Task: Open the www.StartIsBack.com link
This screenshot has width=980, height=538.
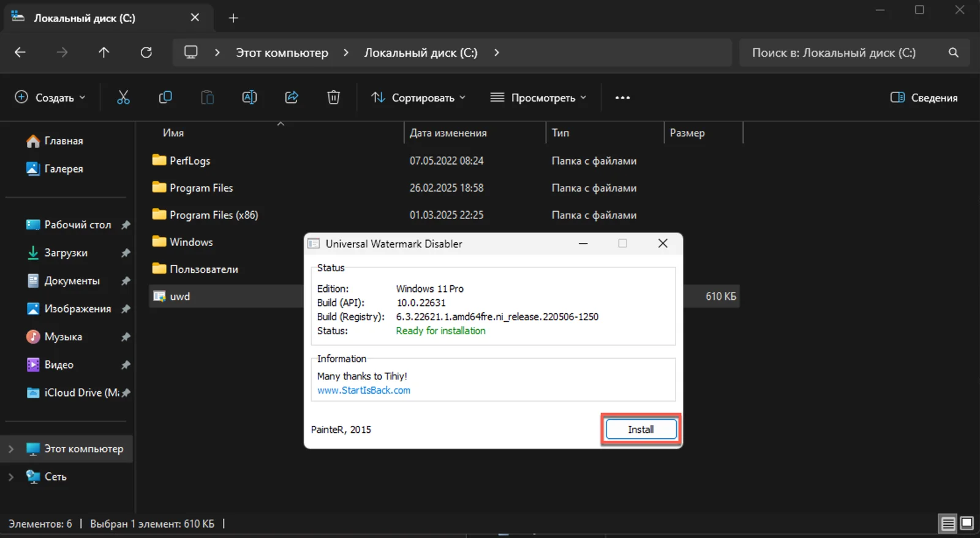Action: [364, 390]
